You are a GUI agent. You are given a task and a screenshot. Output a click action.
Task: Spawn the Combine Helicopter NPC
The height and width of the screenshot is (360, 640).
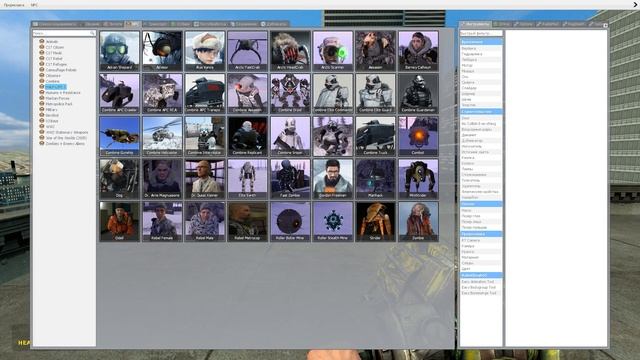pos(162,136)
